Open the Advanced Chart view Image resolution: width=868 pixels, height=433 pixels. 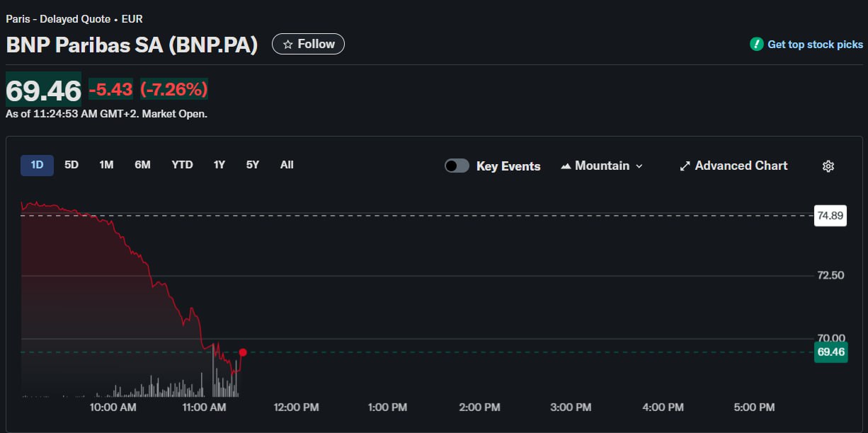tap(741, 166)
